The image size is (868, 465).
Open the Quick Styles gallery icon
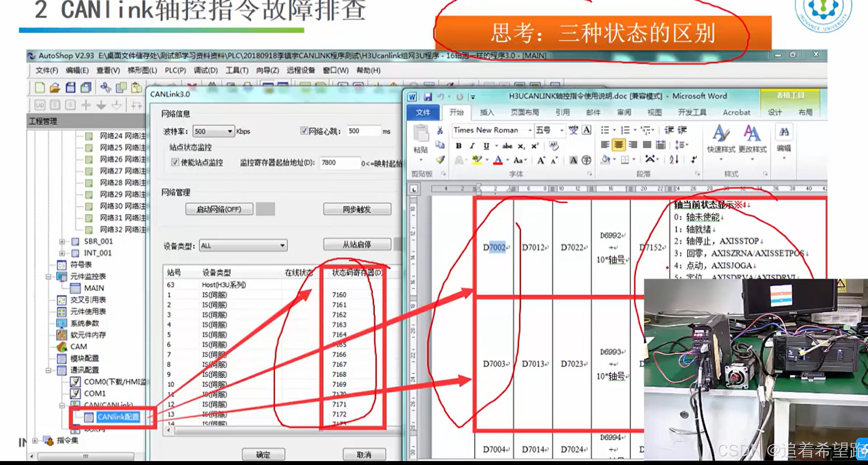pyautogui.click(x=721, y=134)
